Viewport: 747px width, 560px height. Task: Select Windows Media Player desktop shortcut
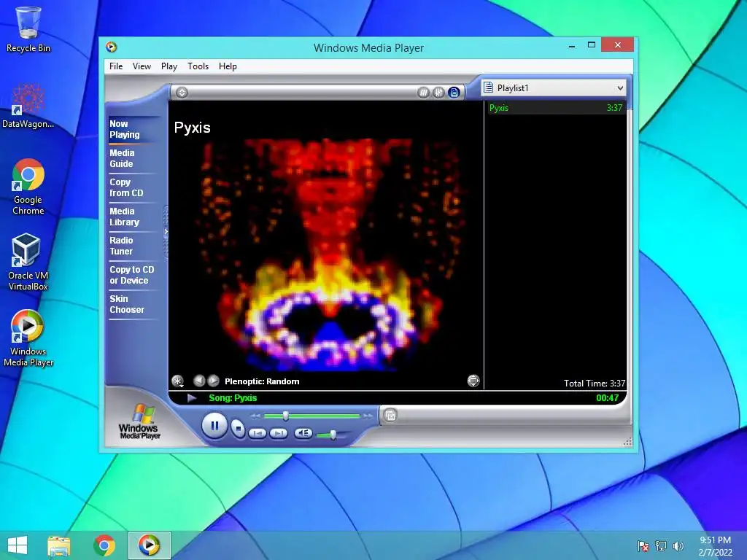click(28, 338)
